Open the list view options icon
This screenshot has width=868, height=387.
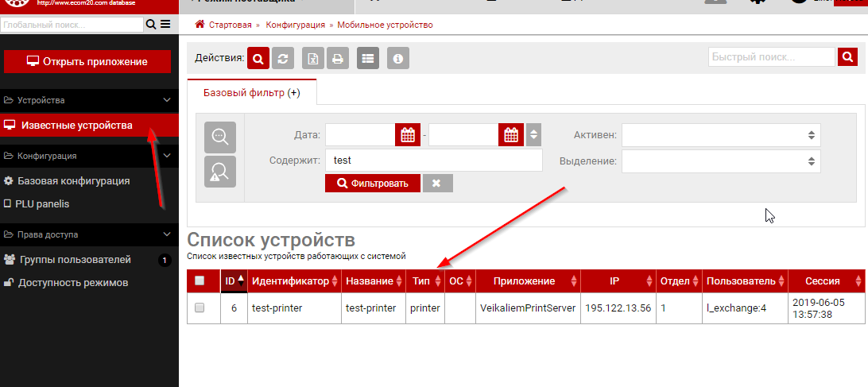[367, 59]
